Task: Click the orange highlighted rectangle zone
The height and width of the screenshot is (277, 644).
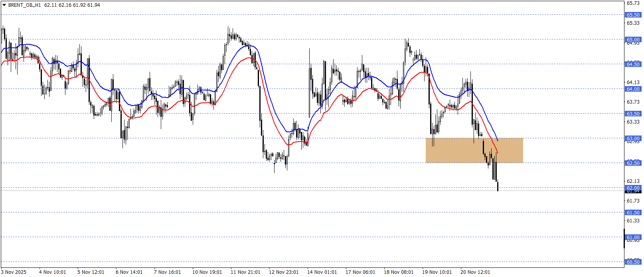Action: [x=474, y=150]
